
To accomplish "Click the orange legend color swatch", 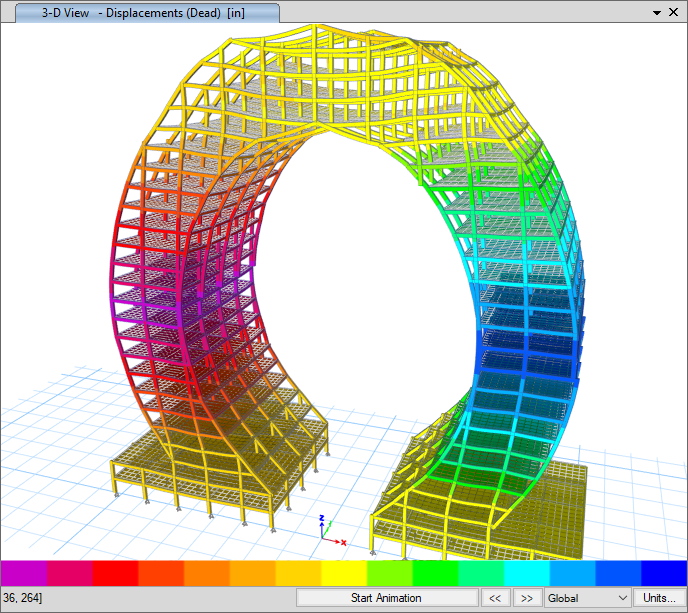I will tap(206, 572).
